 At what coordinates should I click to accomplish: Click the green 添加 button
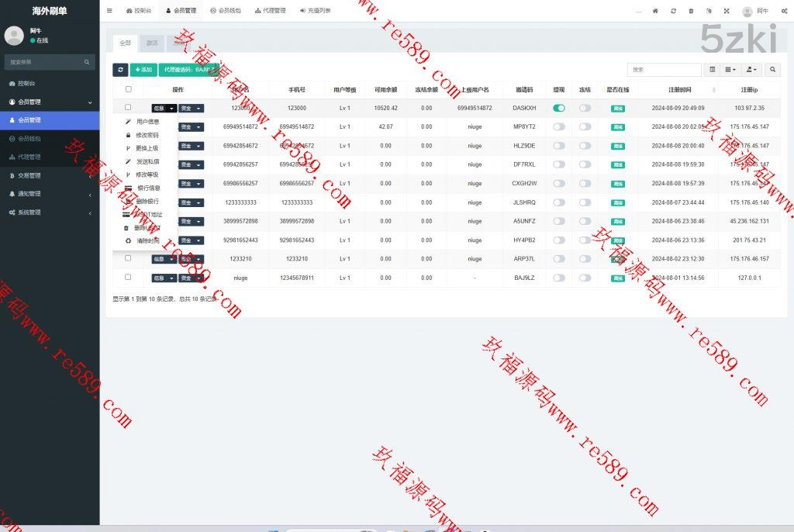pyautogui.click(x=143, y=70)
